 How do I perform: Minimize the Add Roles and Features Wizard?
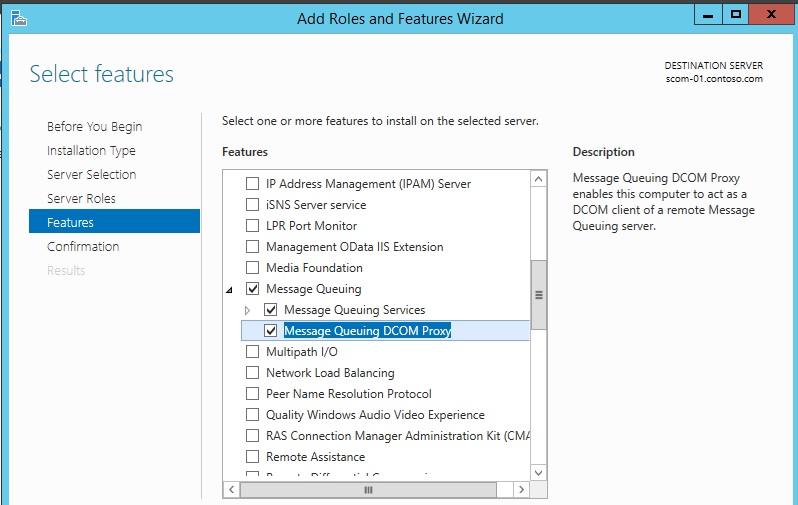(x=706, y=14)
